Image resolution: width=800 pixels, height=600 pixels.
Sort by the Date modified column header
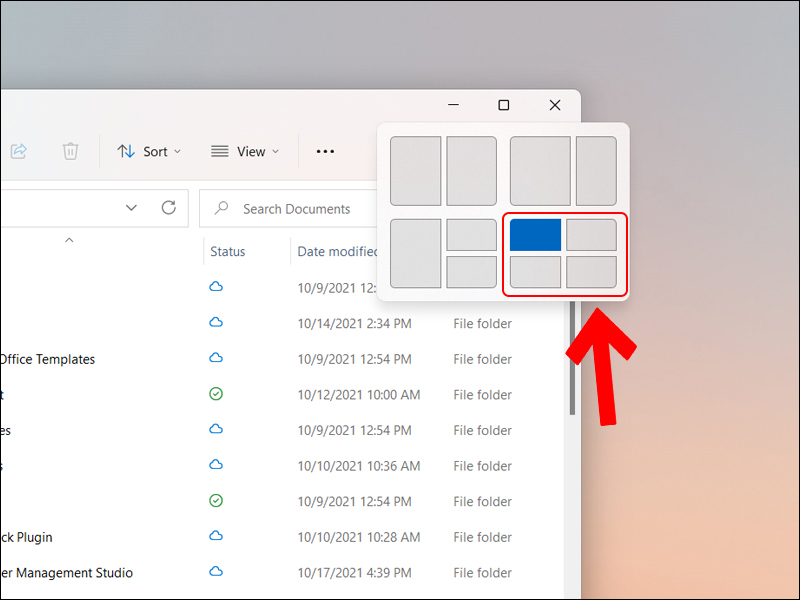point(337,251)
